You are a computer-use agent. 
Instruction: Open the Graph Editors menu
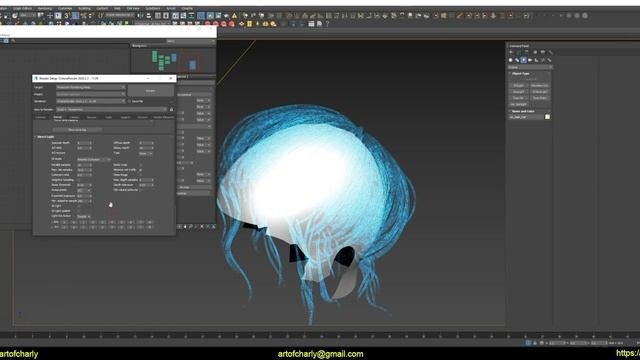point(22,8)
